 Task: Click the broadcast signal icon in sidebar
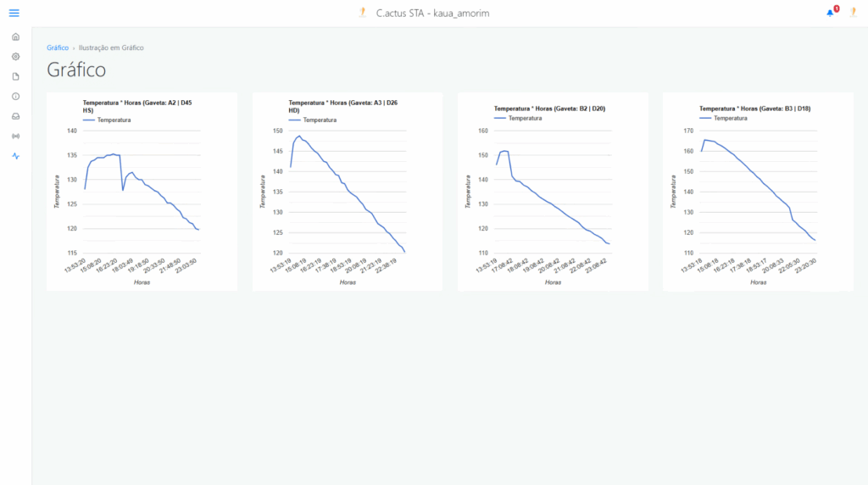click(x=15, y=136)
